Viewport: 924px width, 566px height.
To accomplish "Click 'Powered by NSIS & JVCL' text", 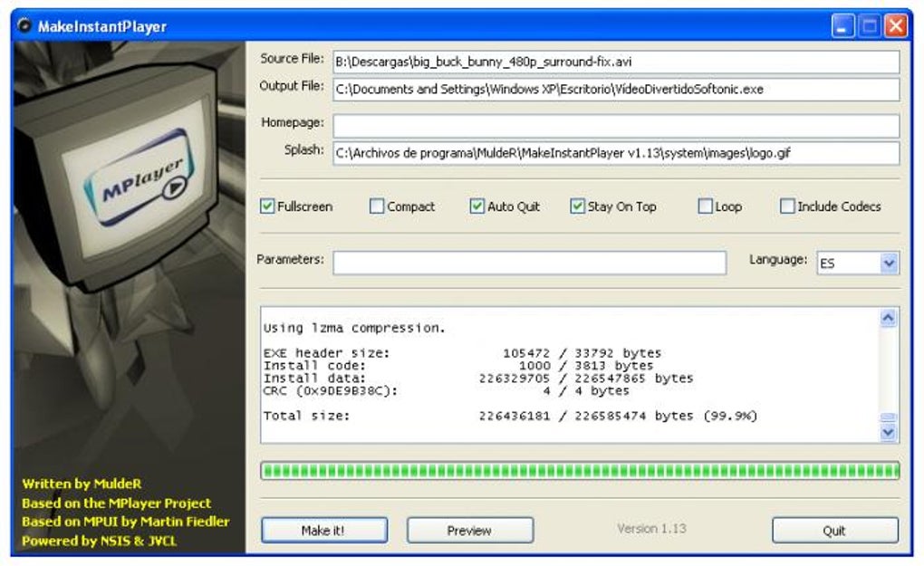I will pyautogui.click(x=99, y=540).
